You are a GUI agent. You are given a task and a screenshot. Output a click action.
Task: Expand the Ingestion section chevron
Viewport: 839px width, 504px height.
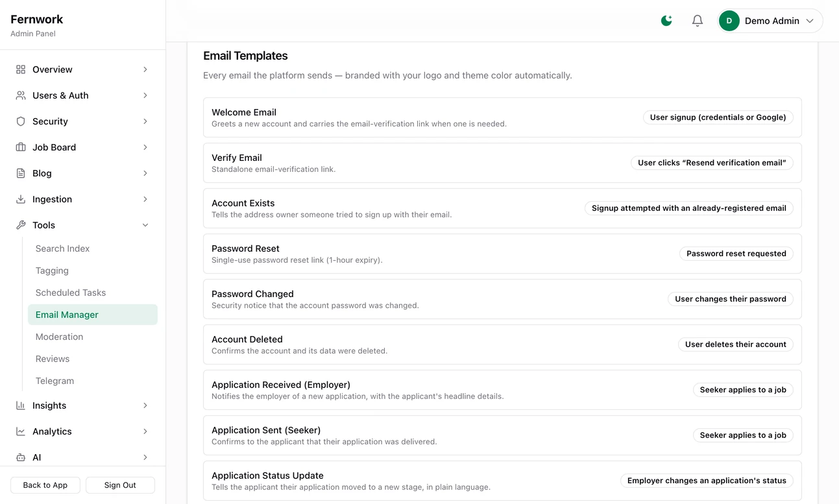click(145, 199)
